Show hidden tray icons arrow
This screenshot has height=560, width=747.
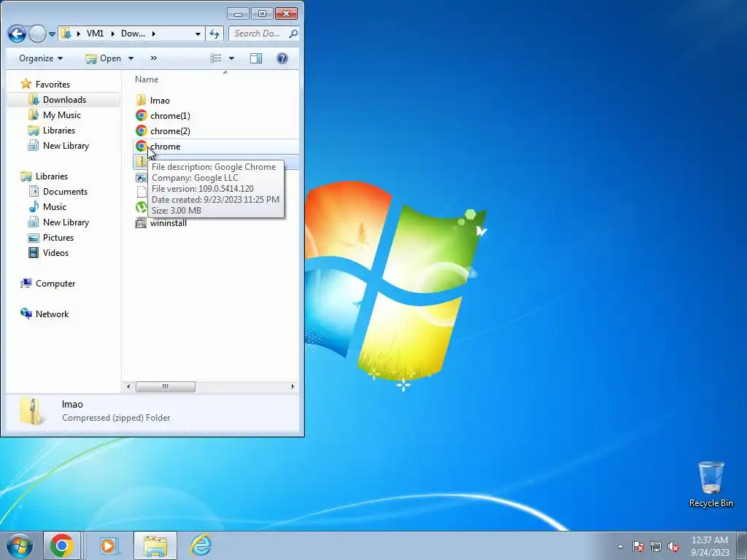620,546
